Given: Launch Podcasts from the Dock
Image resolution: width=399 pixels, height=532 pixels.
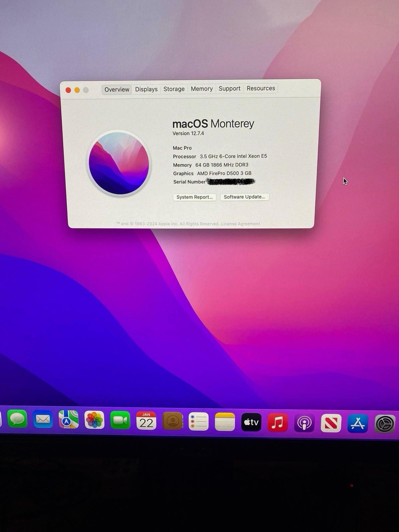Looking at the screenshot, I should 304,423.
